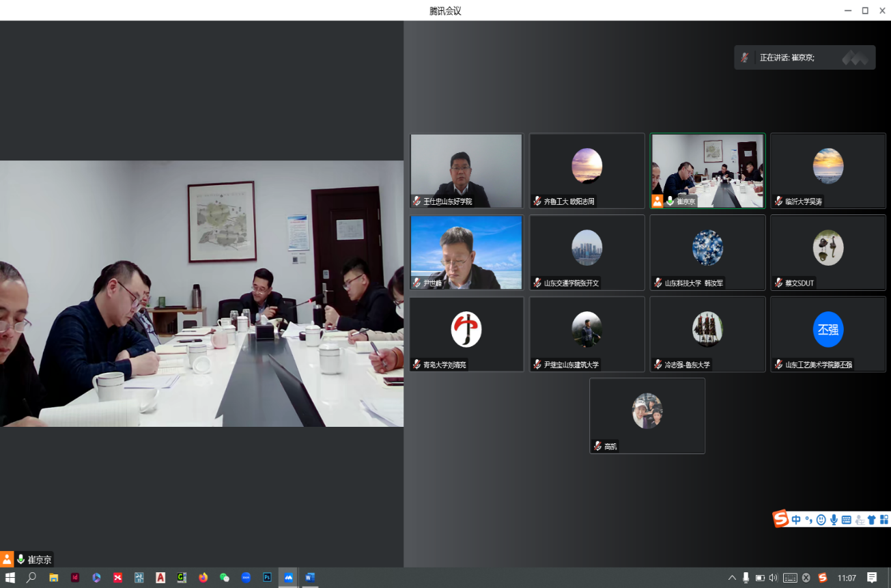Select 王仕忠山东好学院 video tile
Viewport: 891px width, 588px height.
(x=466, y=170)
